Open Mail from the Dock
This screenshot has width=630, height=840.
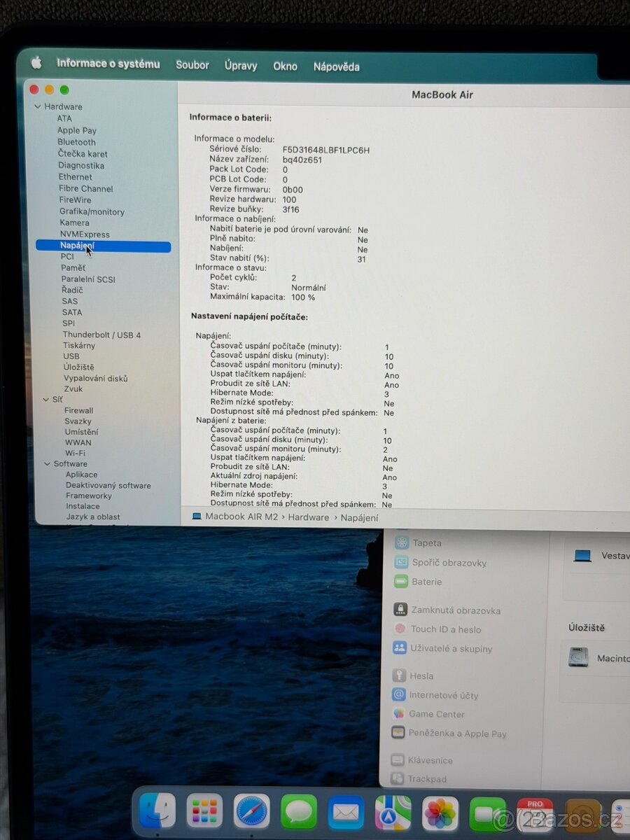346,812
